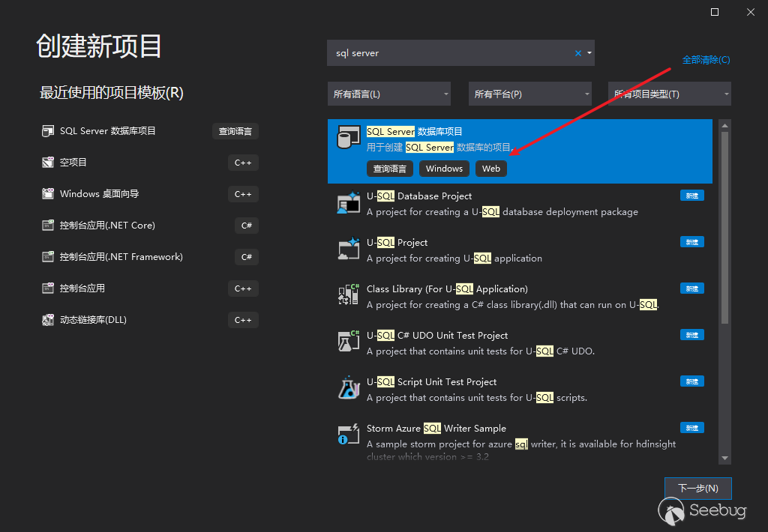The width and height of the screenshot is (768, 532).
Task: Click the U-SQL Database Project icon
Action: pos(348,202)
